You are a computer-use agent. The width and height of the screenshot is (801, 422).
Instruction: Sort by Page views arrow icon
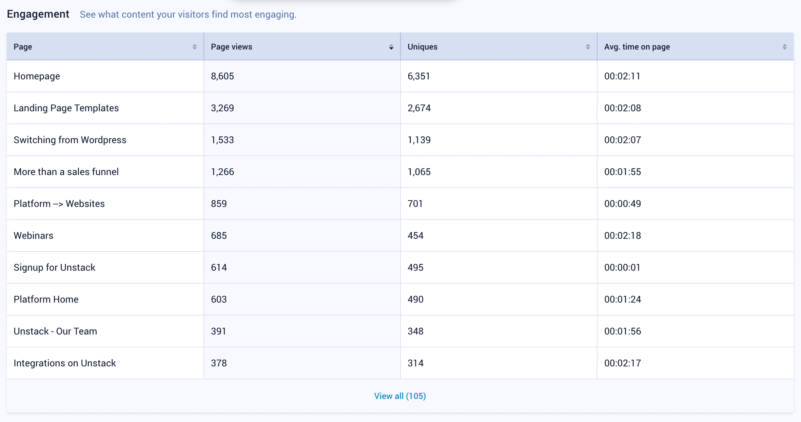tap(391, 47)
